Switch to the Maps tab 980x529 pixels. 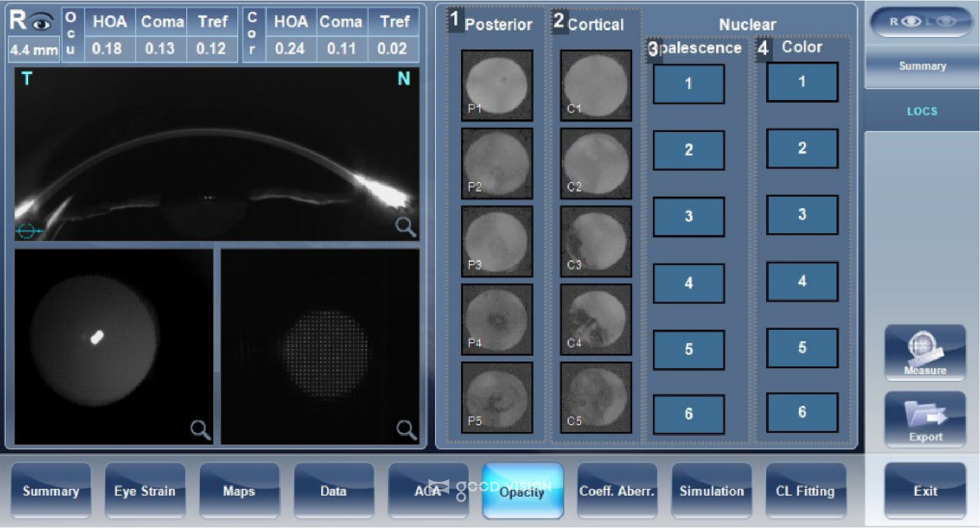(239, 491)
